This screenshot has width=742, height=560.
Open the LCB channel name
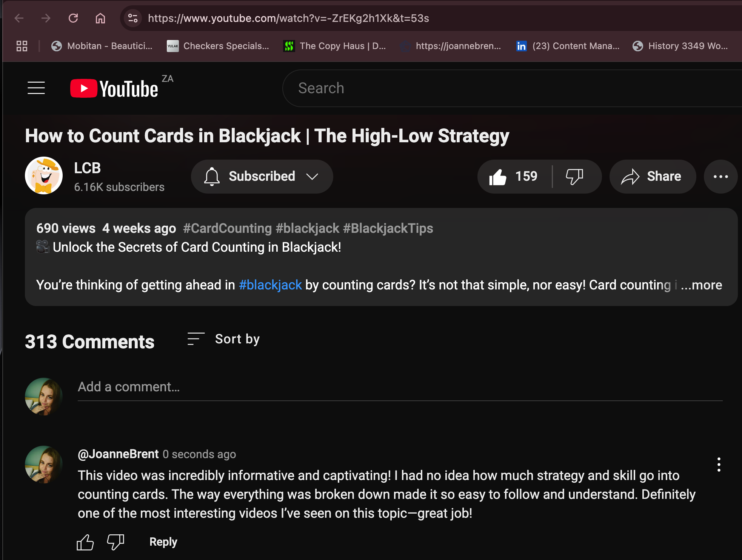[x=88, y=168]
